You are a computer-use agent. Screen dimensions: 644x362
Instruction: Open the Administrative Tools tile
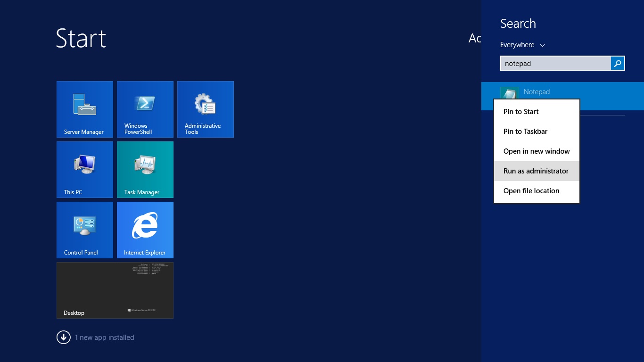(x=206, y=109)
